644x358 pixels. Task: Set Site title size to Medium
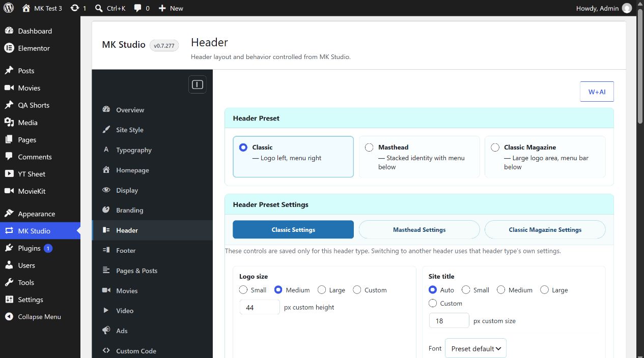point(501,290)
